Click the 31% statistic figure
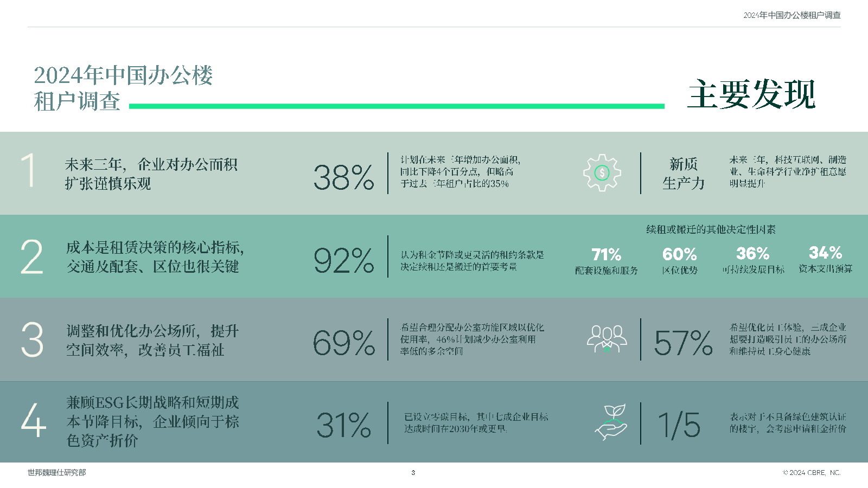This screenshot has width=868, height=488. (344, 425)
